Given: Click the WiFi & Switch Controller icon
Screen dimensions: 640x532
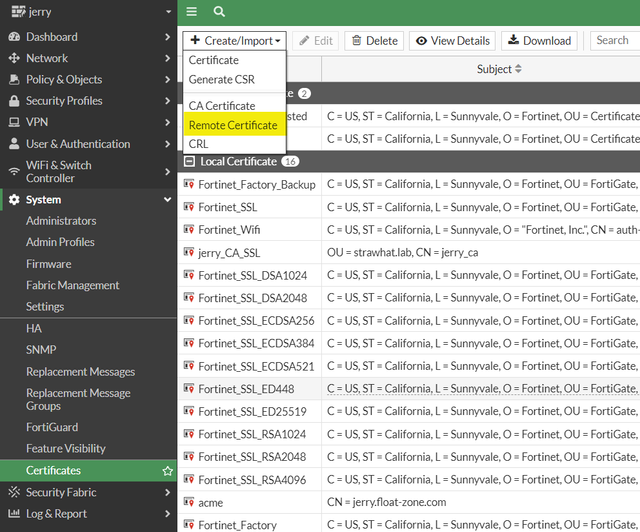Looking at the screenshot, I should click(14, 171).
